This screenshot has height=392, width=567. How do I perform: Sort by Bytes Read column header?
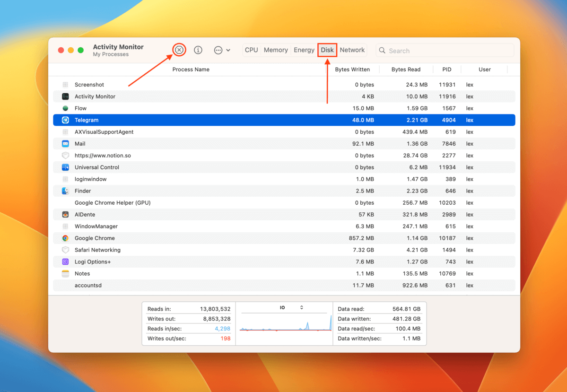point(406,70)
